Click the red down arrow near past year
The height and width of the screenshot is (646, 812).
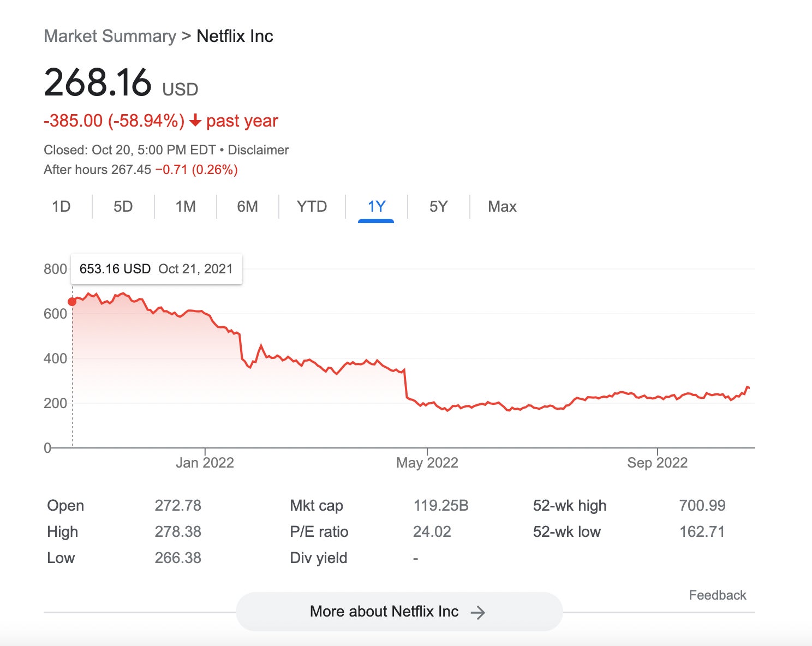195,121
